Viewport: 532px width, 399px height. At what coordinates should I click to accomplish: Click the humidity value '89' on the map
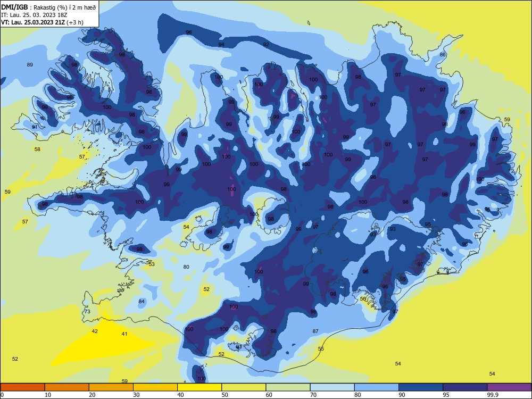point(30,64)
